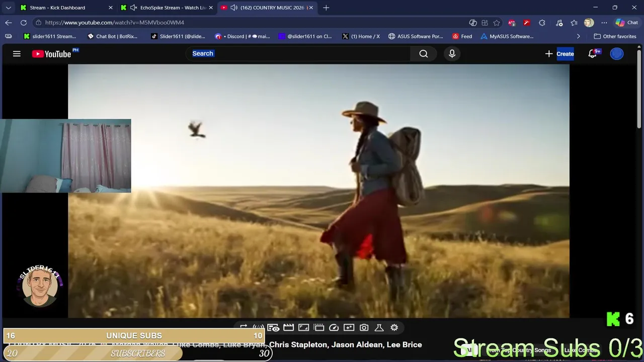Click the split screen icon in address bar
The image size is (644, 362).
pyautogui.click(x=485, y=23)
